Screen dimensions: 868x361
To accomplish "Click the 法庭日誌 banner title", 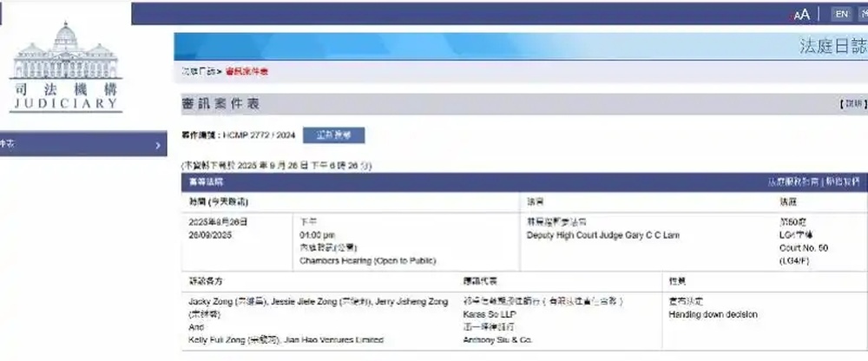I will pyautogui.click(x=832, y=46).
